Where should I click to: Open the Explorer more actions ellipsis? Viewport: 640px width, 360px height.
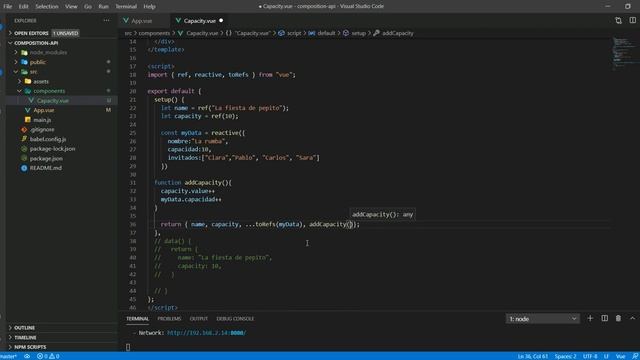pos(106,20)
